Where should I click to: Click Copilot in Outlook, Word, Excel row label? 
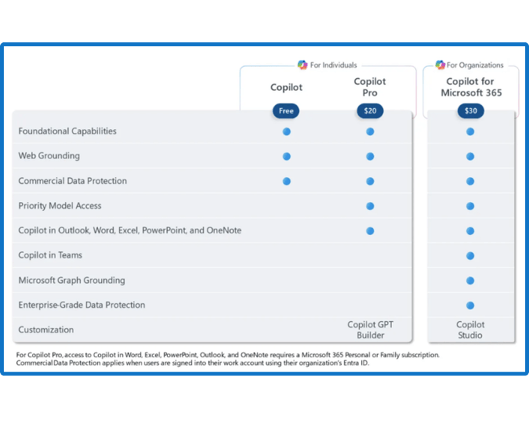[x=130, y=230]
